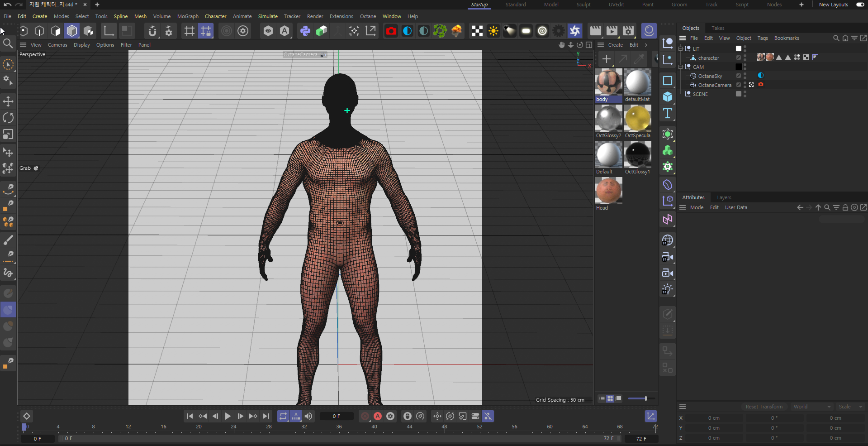Open viewport Cameras menu

[57, 45]
